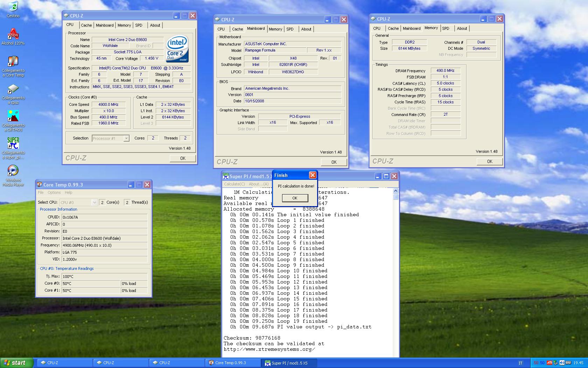Click the Memory Size 6144 MBytes value
This screenshot has height=368, width=588.
(x=409, y=48)
